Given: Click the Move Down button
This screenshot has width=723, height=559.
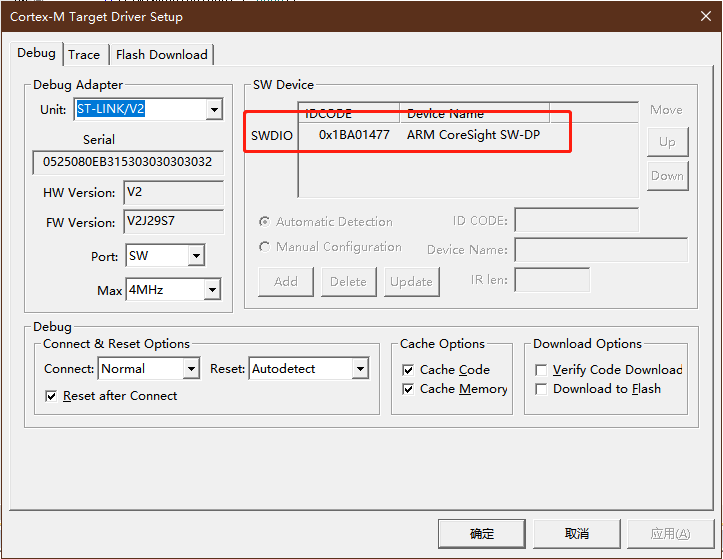Looking at the screenshot, I should coord(668,176).
